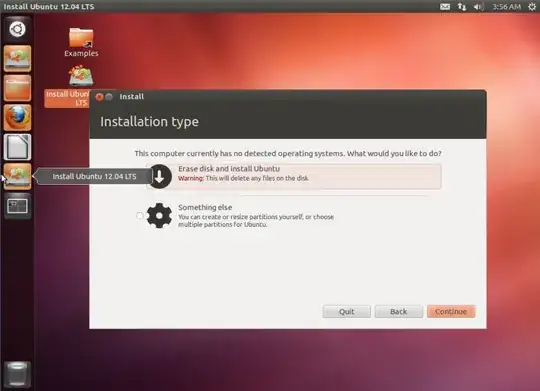The image size is (540, 391).
Task: Select Something else radio button
Action: (139, 216)
